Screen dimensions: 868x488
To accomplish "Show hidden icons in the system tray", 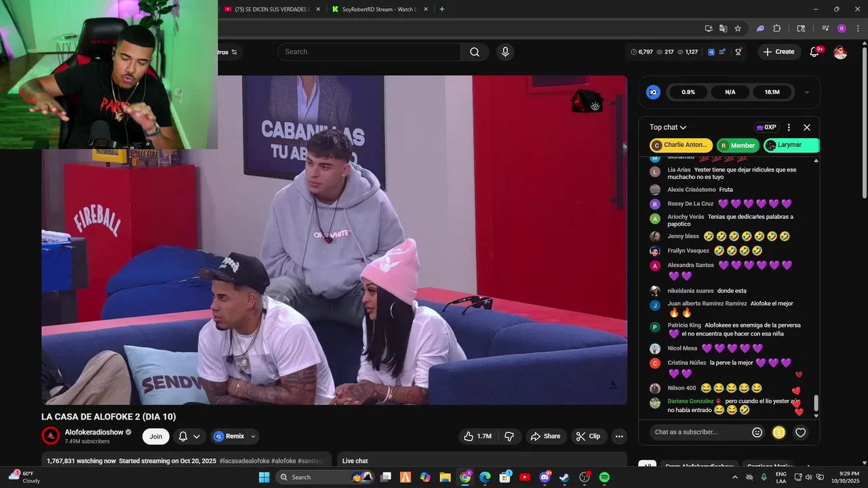I will click(x=734, y=477).
